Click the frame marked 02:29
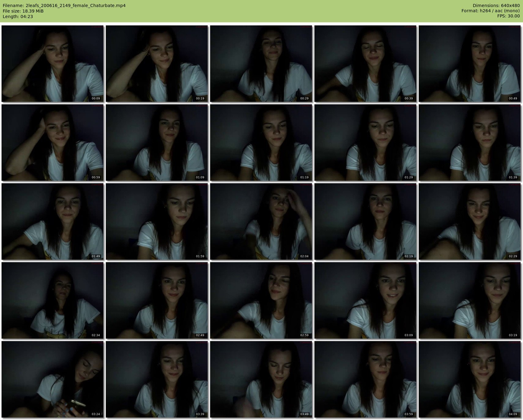523x420 pixels. pyautogui.click(x=469, y=221)
